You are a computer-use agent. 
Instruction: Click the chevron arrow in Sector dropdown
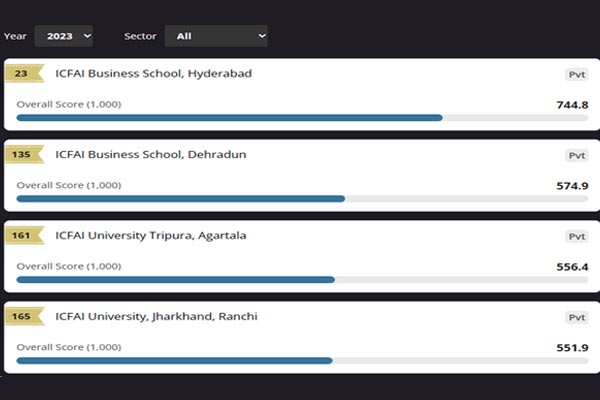click(x=262, y=36)
